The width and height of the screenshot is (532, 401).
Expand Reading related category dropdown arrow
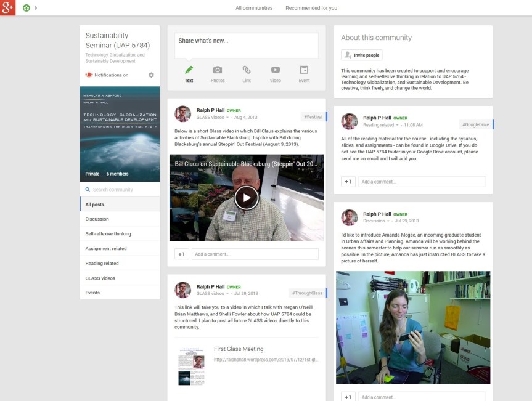pyautogui.click(x=398, y=125)
